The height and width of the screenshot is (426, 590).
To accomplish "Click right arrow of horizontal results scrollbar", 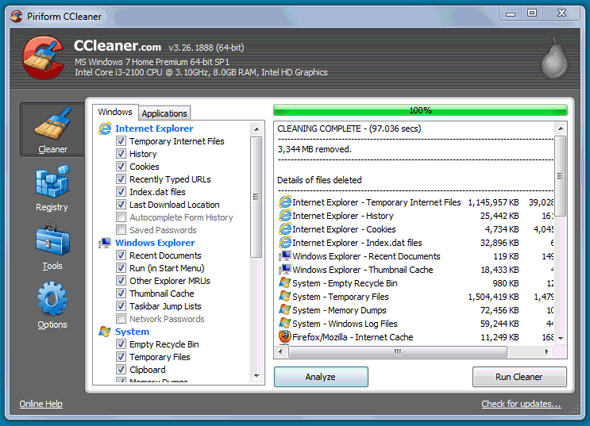I will [546, 352].
